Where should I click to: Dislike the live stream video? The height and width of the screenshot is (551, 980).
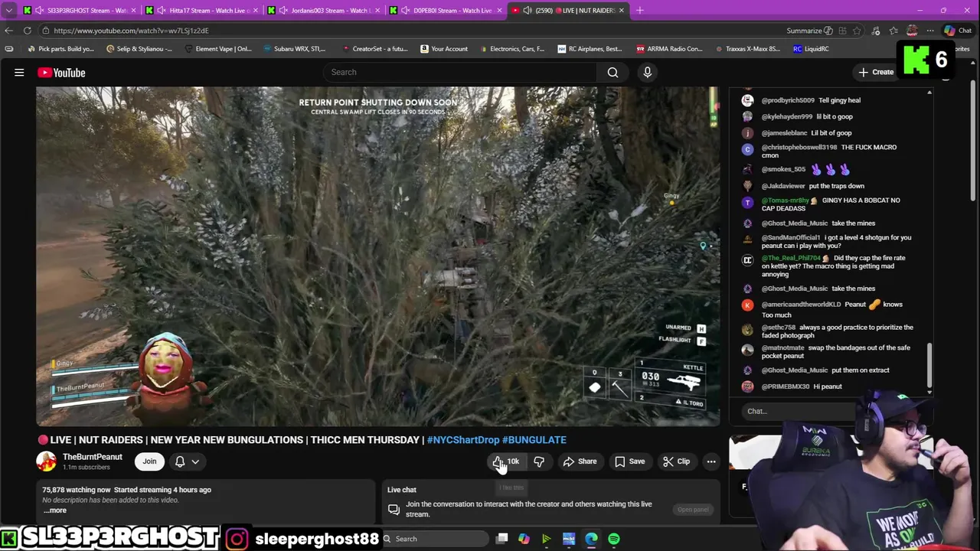pos(539,461)
